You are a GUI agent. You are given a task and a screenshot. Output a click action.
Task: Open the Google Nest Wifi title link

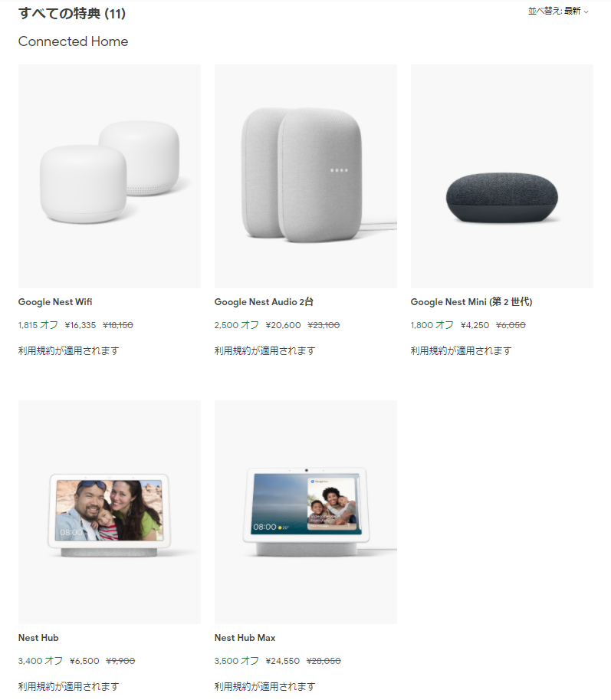pyautogui.click(x=55, y=302)
